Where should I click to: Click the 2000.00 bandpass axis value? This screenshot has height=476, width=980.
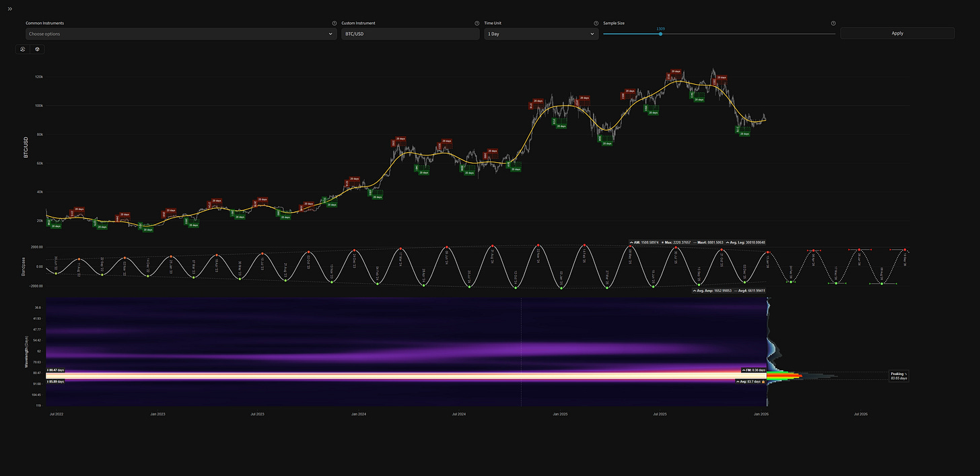(36, 247)
